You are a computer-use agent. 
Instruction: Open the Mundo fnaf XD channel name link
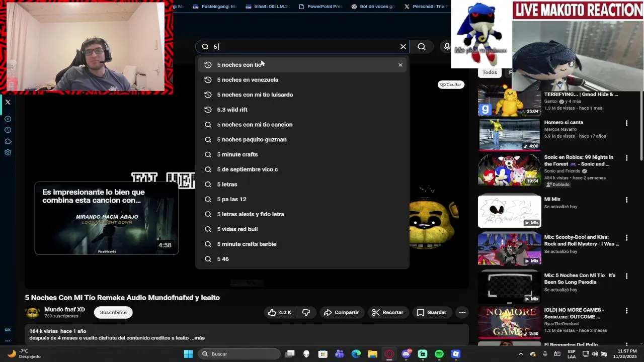64,309
